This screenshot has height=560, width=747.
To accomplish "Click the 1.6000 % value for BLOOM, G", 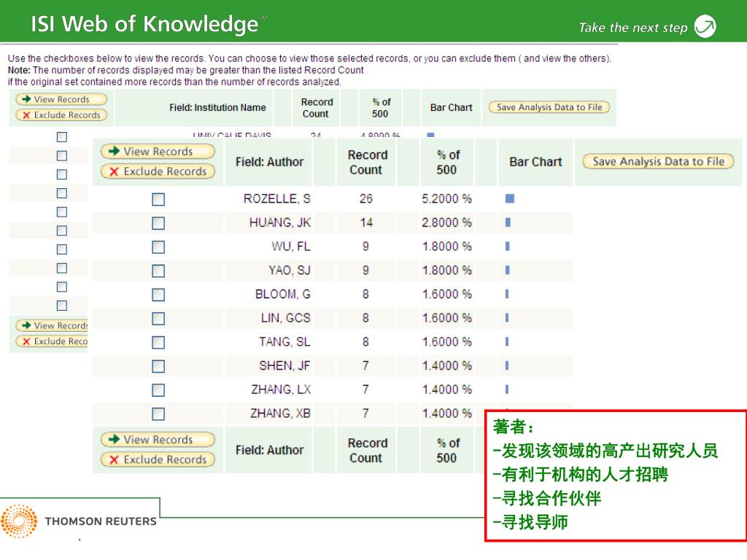I will click(446, 294).
